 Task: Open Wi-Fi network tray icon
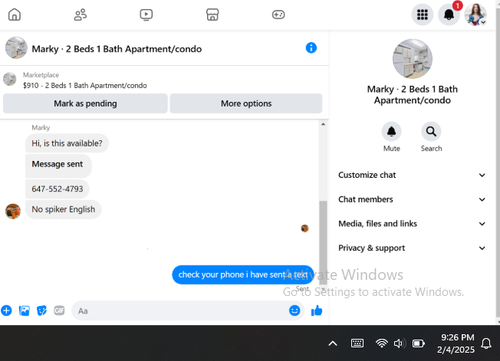[382, 343]
